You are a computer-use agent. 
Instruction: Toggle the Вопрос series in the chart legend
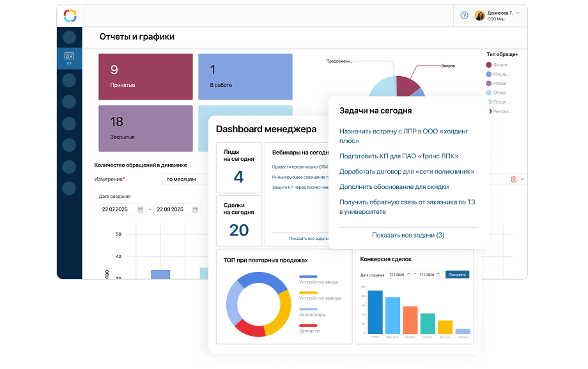489,65
